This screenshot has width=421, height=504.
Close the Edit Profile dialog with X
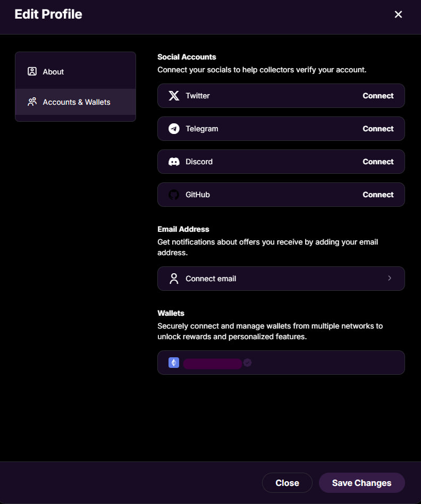pos(398,14)
